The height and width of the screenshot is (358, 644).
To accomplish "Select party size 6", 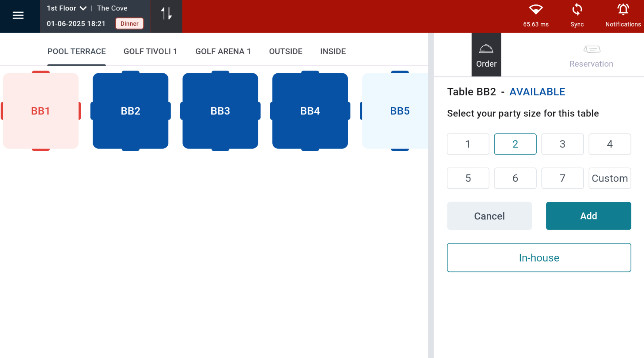I will (515, 178).
